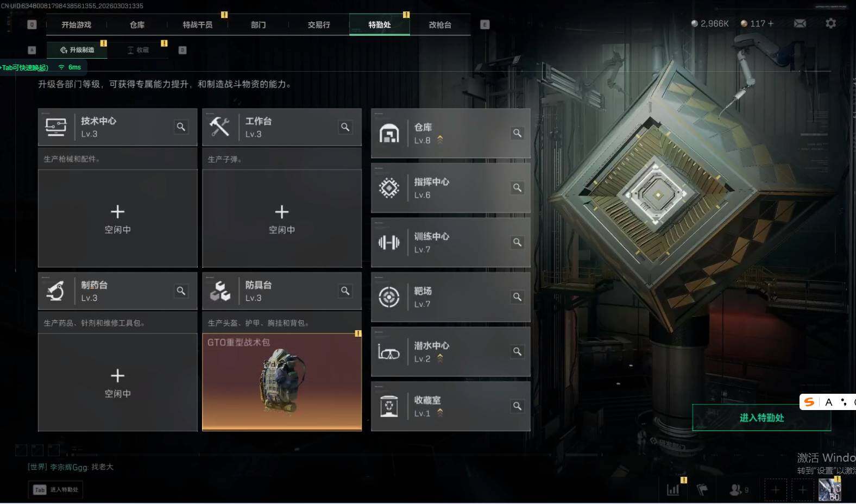The height and width of the screenshot is (504, 856).
Task: Open the mail envelope icon
Action: pos(800,23)
